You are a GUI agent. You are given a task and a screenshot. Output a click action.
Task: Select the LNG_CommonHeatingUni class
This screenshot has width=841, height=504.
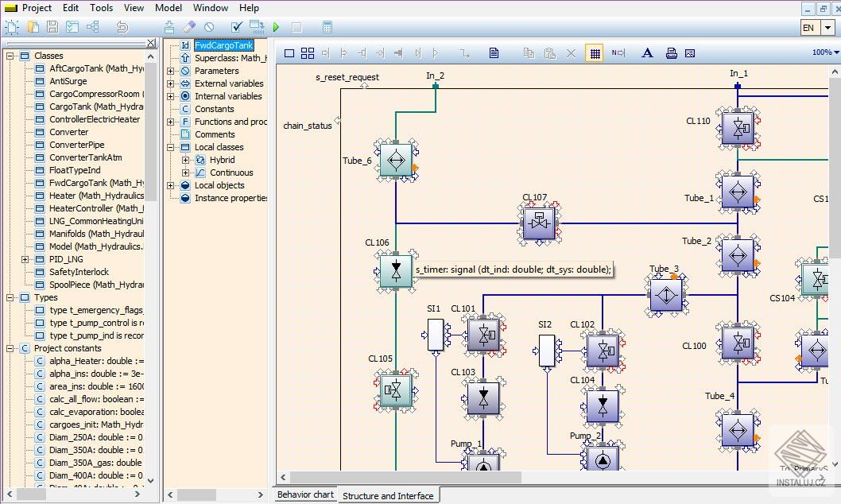96,221
